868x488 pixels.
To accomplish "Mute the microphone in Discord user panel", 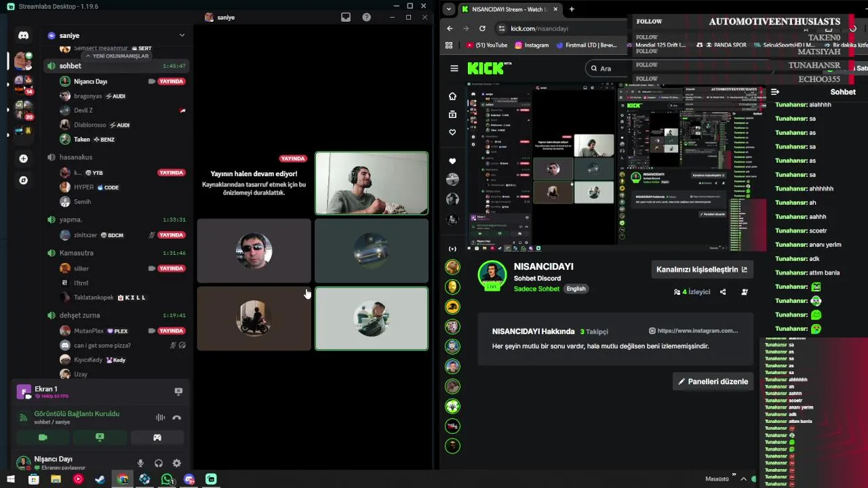I will (x=140, y=463).
